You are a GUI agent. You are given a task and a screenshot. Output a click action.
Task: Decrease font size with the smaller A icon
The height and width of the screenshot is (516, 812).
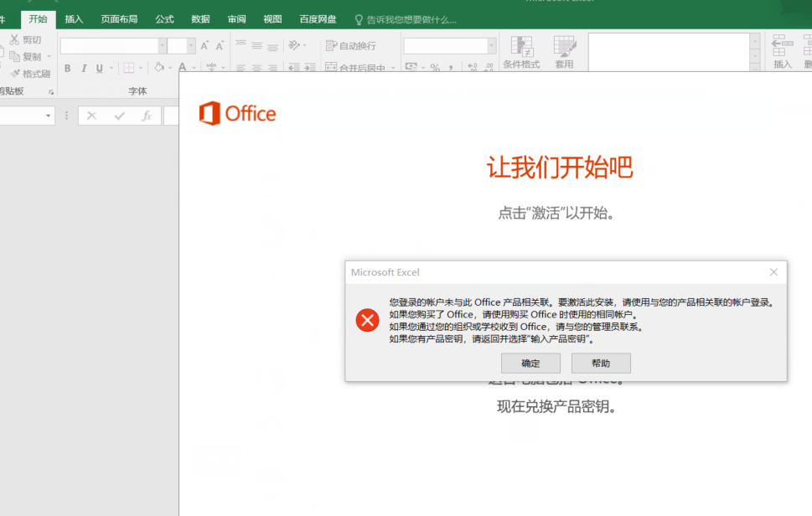220,45
